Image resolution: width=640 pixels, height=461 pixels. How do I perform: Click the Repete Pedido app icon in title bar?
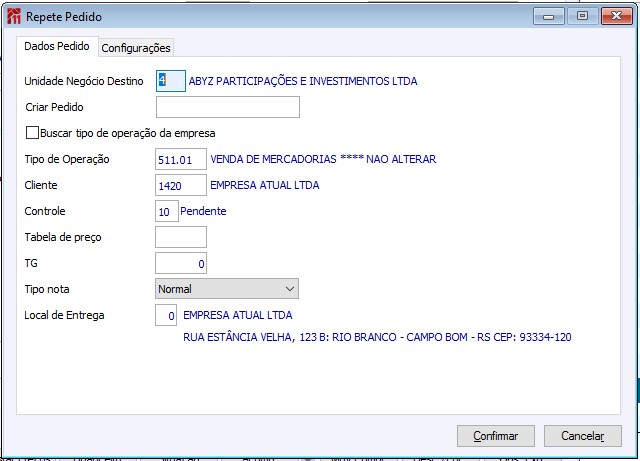click(13, 16)
